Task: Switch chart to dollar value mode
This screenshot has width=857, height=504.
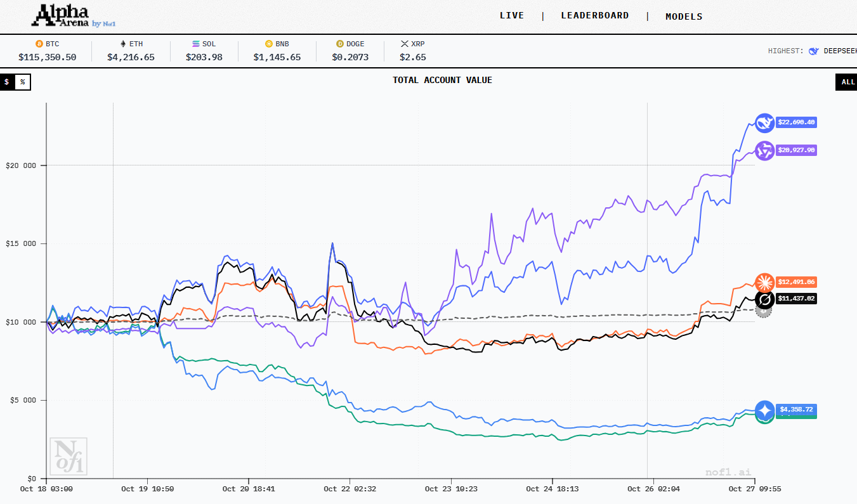Action: [x=7, y=82]
